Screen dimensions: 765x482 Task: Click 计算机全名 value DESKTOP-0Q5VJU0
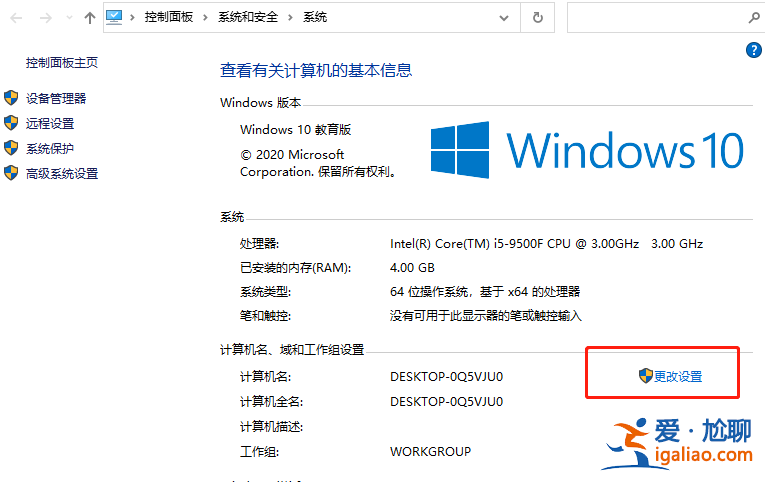point(446,402)
